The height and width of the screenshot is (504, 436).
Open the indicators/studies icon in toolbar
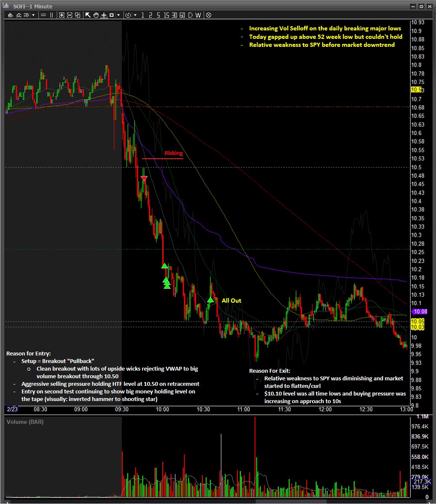[19, 15]
